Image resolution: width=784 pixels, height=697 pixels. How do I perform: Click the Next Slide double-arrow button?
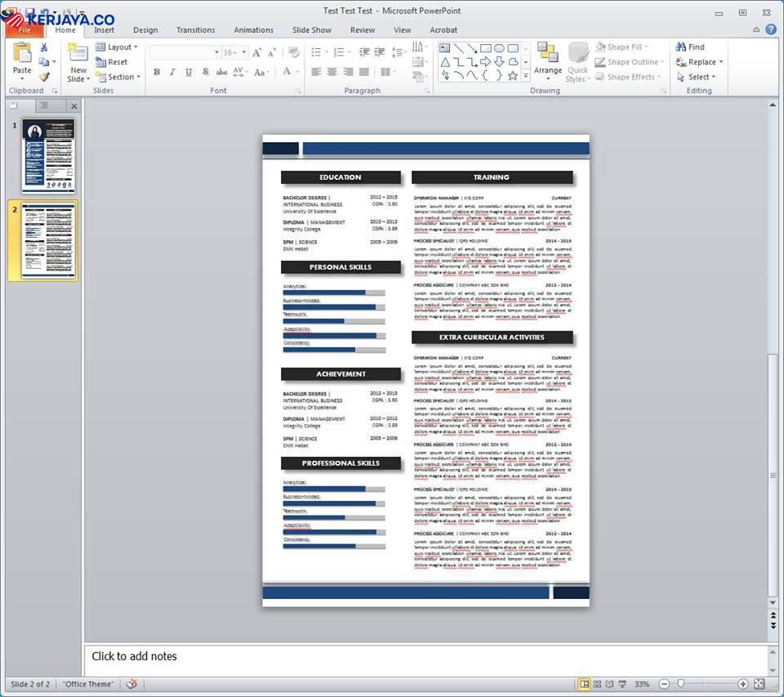click(773, 625)
